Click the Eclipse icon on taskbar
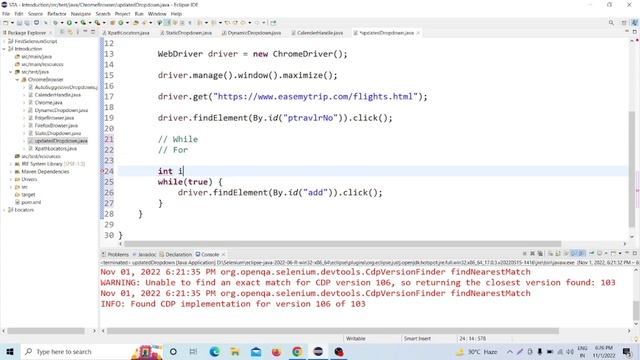This screenshot has width=640, height=360. tap(318, 351)
